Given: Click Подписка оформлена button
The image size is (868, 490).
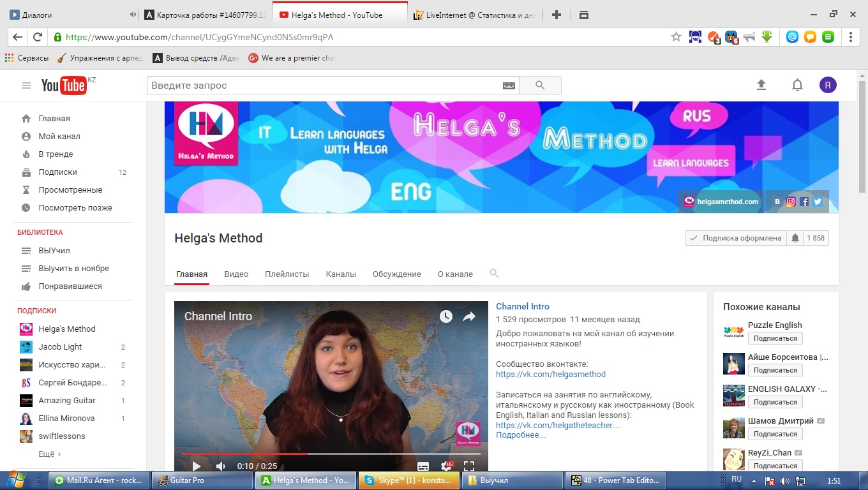Looking at the screenshot, I should 735,238.
